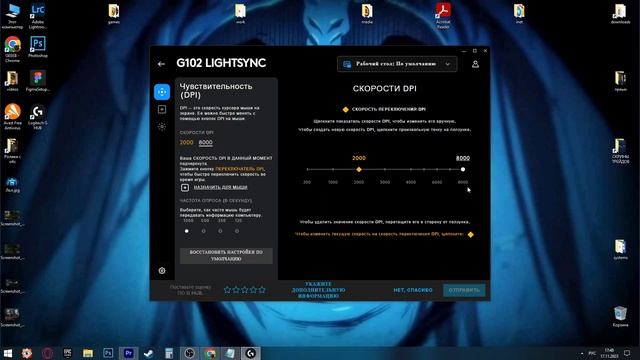Rate one star in feedback bar
640x360 pixels.
(227, 290)
